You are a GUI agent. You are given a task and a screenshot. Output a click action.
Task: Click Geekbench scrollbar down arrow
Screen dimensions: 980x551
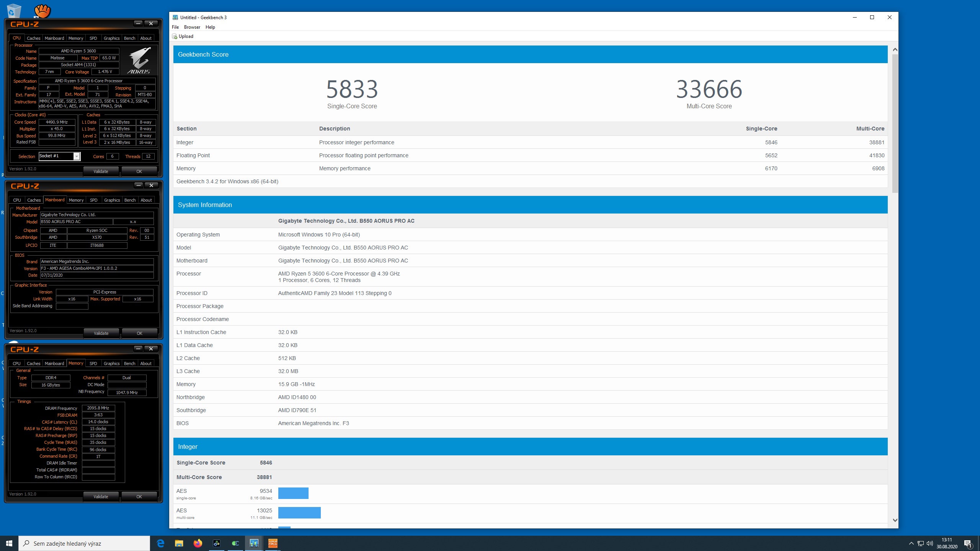[x=895, y=520]
